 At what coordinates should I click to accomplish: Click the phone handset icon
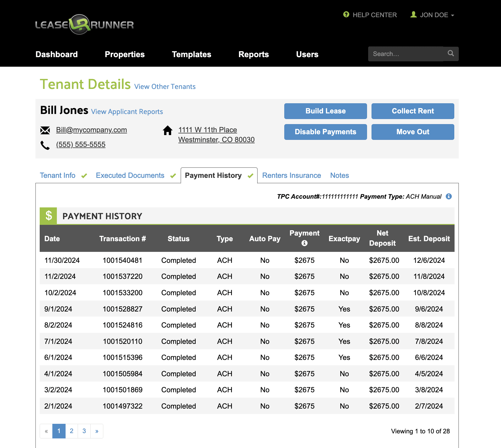(45, 144)
